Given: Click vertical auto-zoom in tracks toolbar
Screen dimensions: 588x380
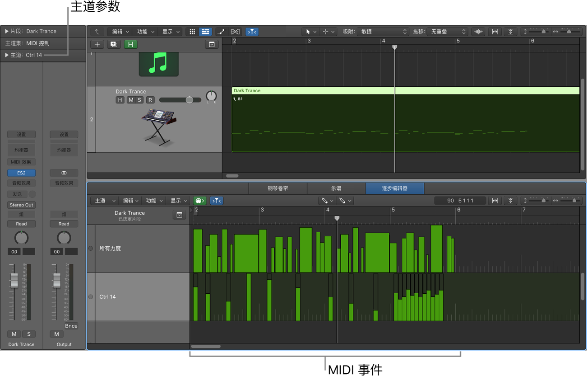Looking at the screenshot, I should [x=510, y=32].
